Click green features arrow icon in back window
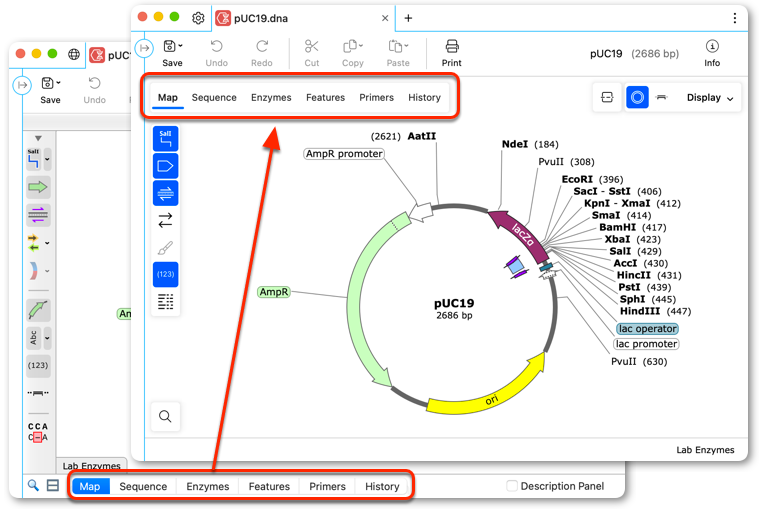 tap(38, 187)
